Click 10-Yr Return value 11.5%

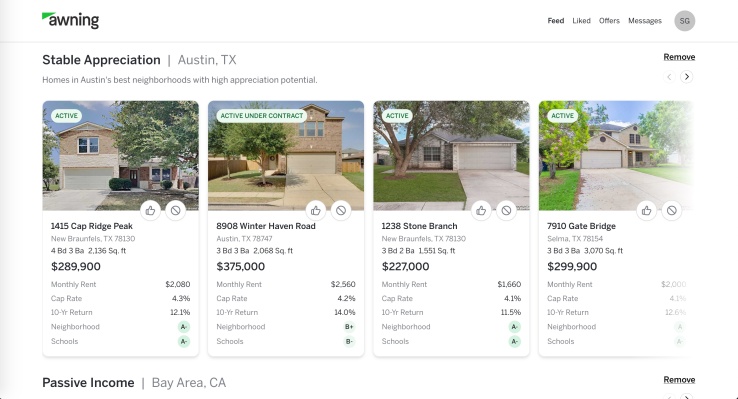click(511, 312)
